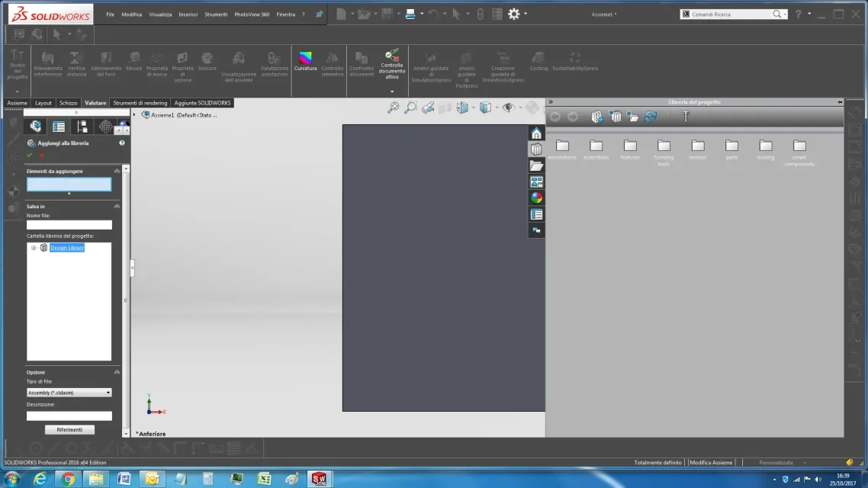Pin the Libreria del progetto pane
868x488 pixels.
click(840, 102)
